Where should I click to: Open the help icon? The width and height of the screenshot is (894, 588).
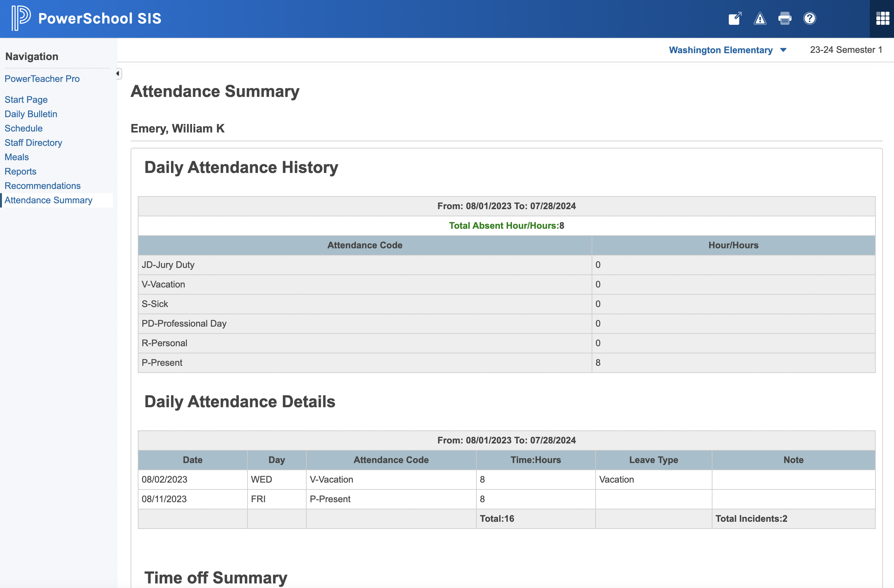tap(809, 18)
